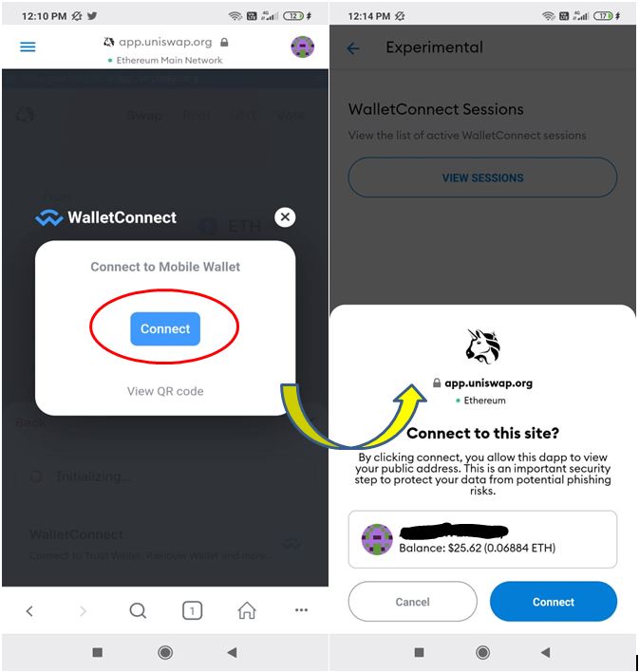The height and width of the screenshot is (672, 639).
Task: Go to the browser home icon
Action: (x=247, y=610)
